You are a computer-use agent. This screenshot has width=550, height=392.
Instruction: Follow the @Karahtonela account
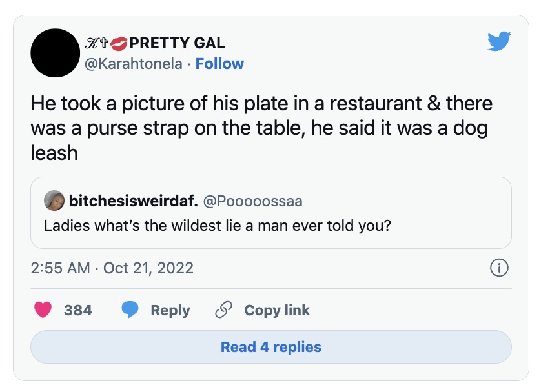point(219,64)
